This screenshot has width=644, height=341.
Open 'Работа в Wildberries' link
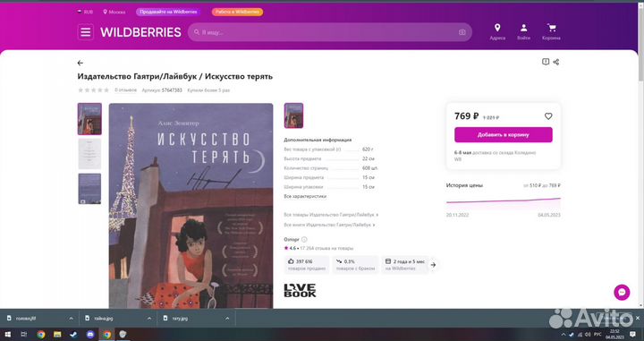(x=237, y=12)
